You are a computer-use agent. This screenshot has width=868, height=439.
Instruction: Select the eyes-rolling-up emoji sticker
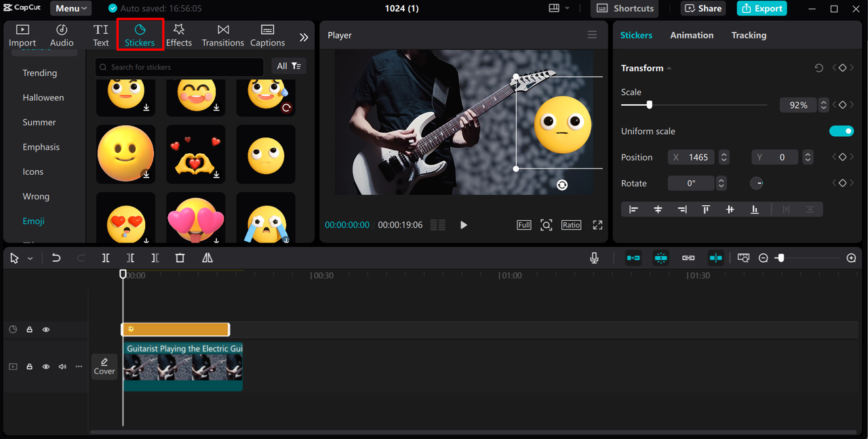(266, 154)
